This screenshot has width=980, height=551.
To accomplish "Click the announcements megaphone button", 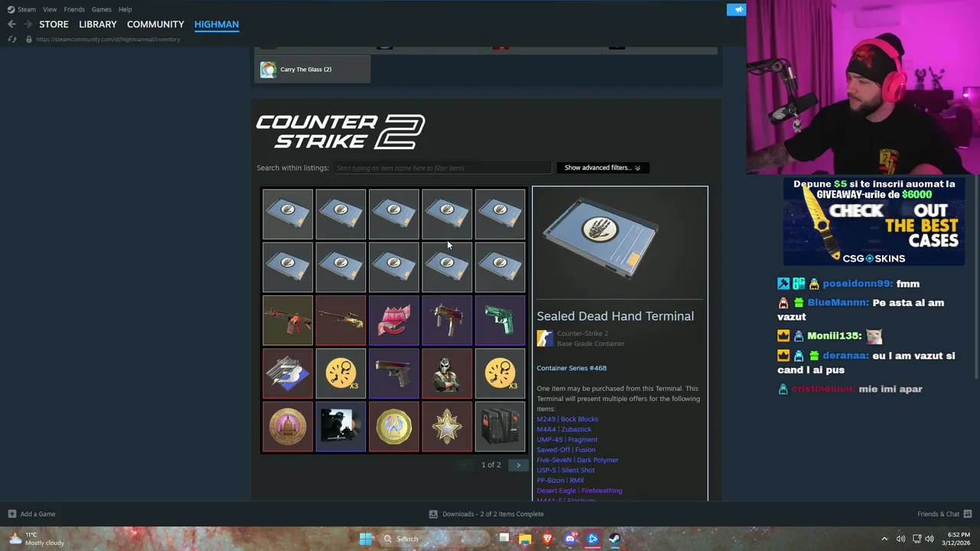I will [x=737, y=9].
